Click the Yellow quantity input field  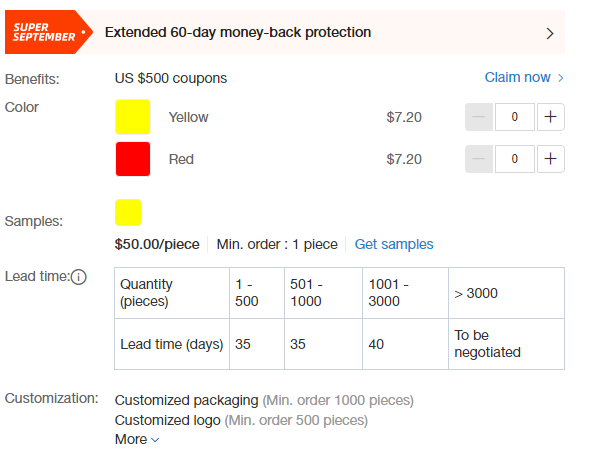coord(515,117)
